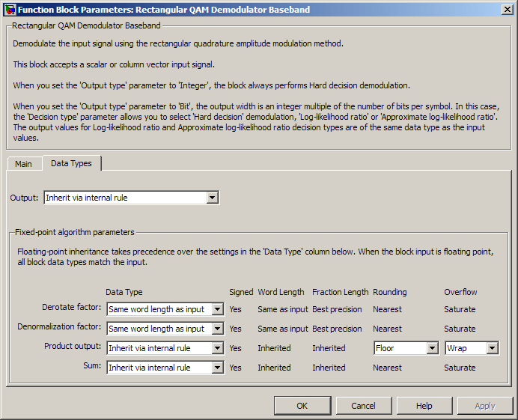Click the 'Denormalization factor:' label
Image resolution: width=518 pixels, height=420 pixels.
coord(59,326)
